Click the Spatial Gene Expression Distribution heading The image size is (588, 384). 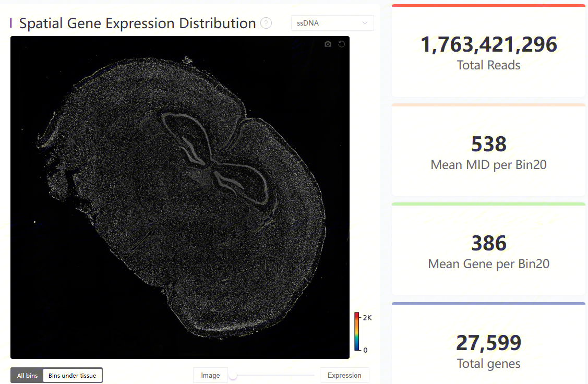pos(137,23)
